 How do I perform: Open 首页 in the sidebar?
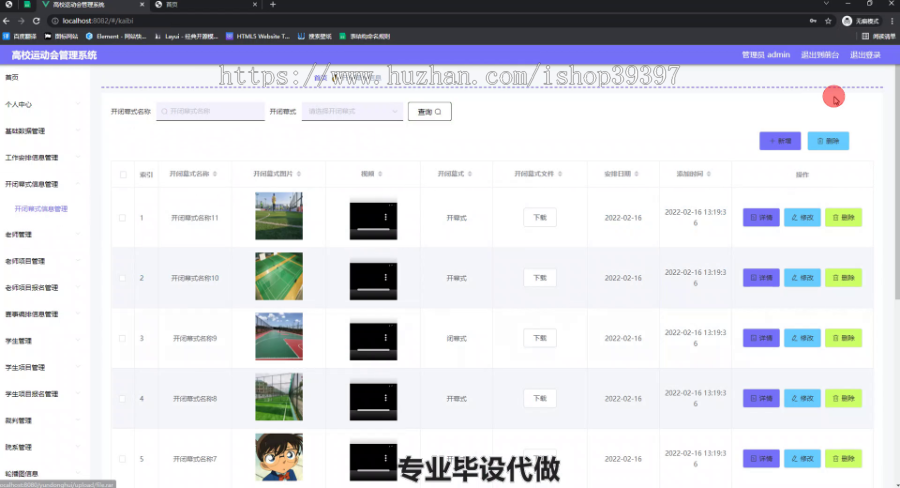(x=12, y=78)
